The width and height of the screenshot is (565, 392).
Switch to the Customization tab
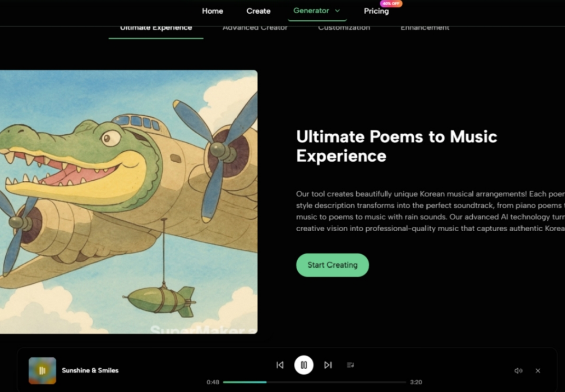pyautogui.click(x=344, y=28)
